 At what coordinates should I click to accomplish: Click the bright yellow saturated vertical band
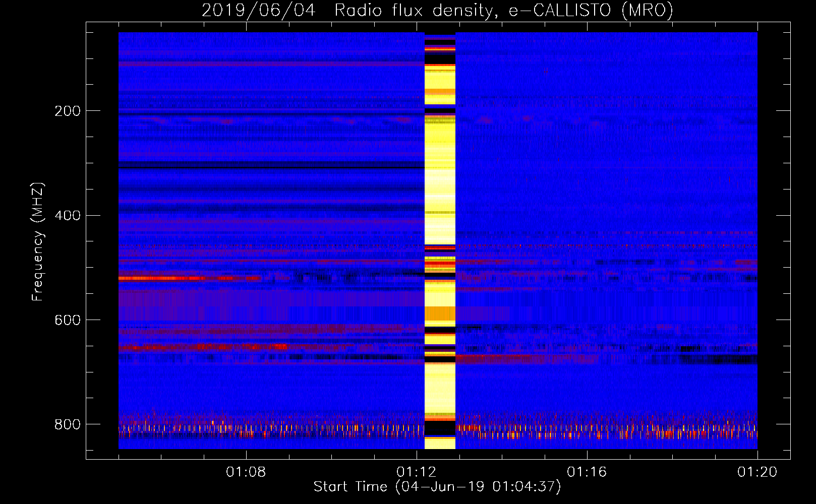440,240
